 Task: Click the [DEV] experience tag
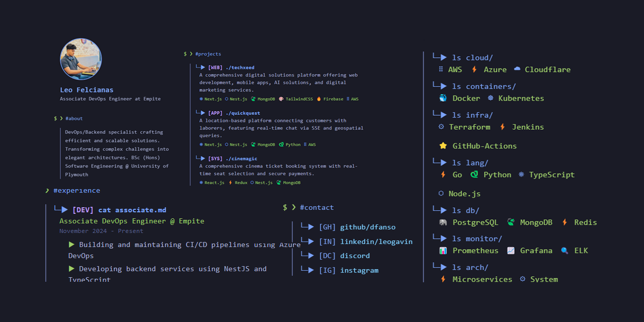83,210
